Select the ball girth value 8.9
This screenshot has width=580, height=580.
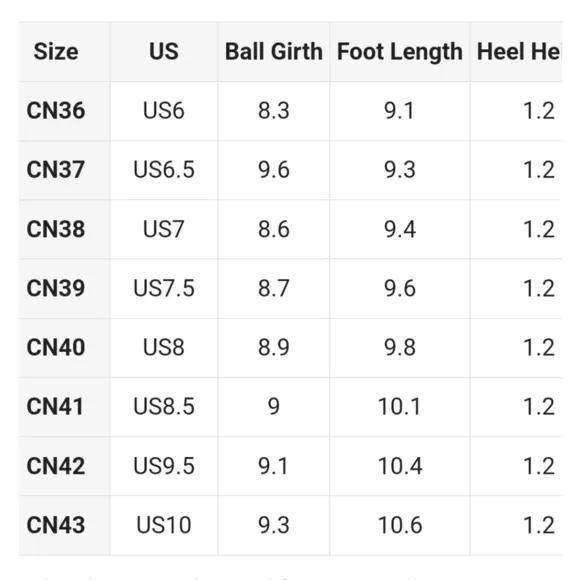coord(274,347)
